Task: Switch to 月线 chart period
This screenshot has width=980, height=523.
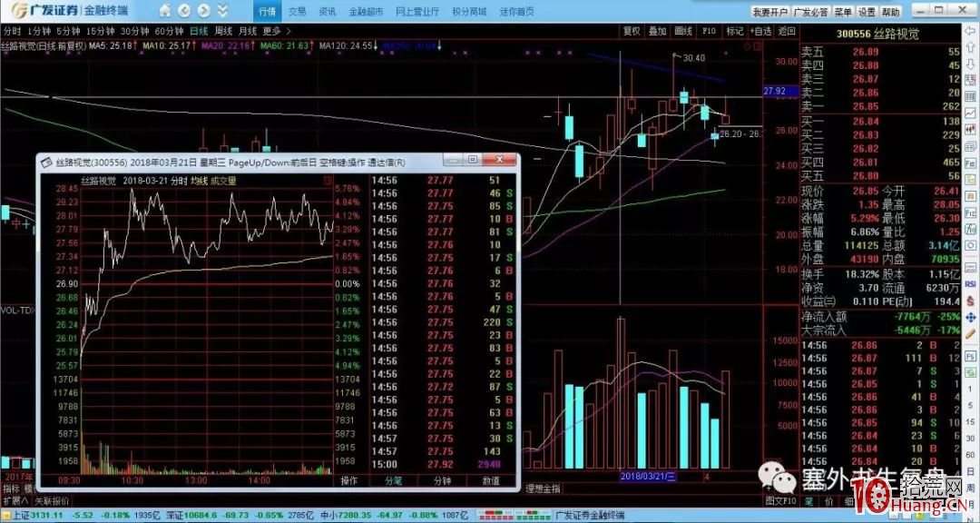Action: coord(248,31)
